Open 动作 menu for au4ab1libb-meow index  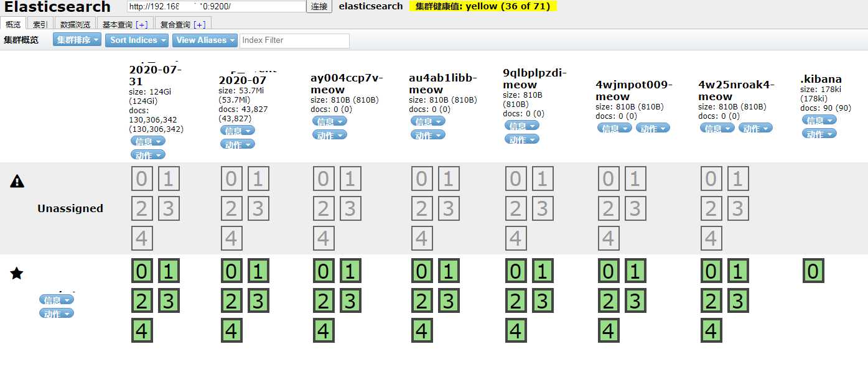[428, 134]
